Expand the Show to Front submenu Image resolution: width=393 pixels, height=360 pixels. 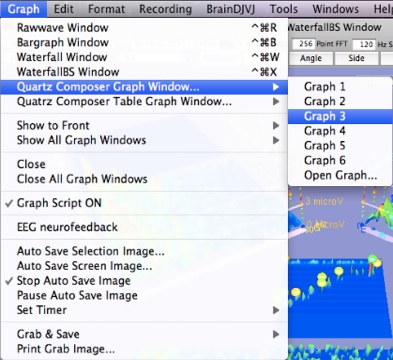click(145, 125)
